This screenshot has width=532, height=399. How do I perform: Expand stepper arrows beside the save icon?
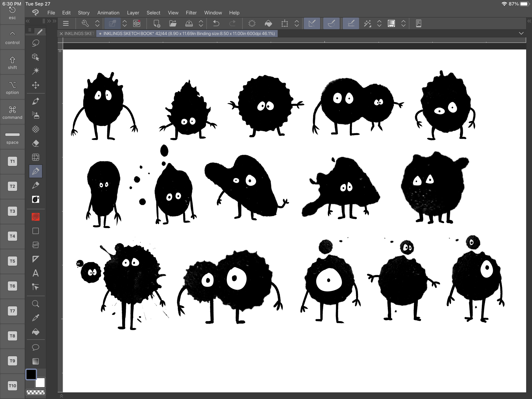201,23
